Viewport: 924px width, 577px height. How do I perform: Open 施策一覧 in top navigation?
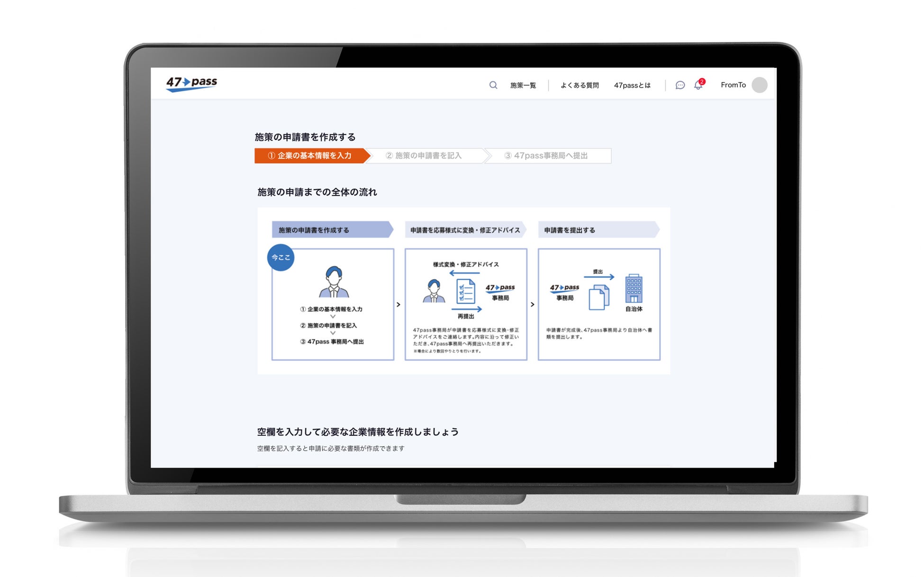(x=523, y=85)
